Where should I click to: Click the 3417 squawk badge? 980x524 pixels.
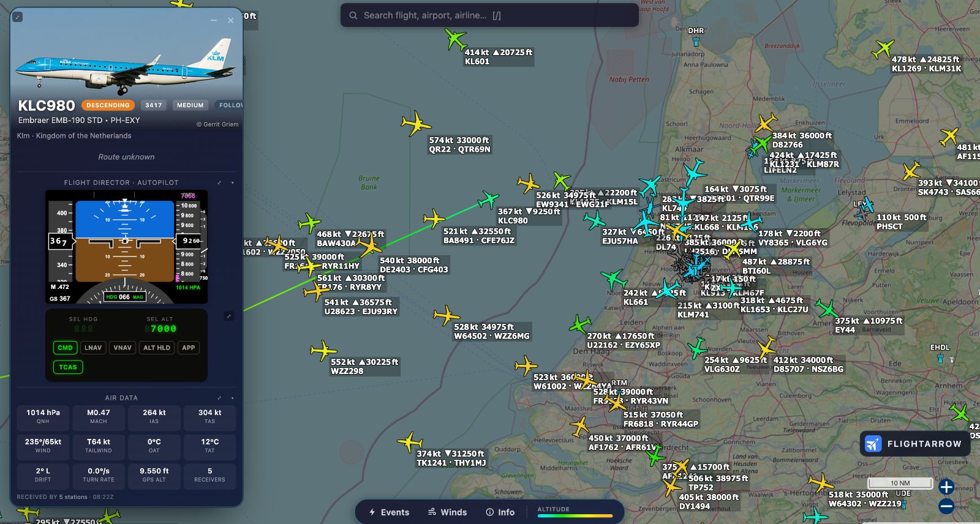coord(154,105)
